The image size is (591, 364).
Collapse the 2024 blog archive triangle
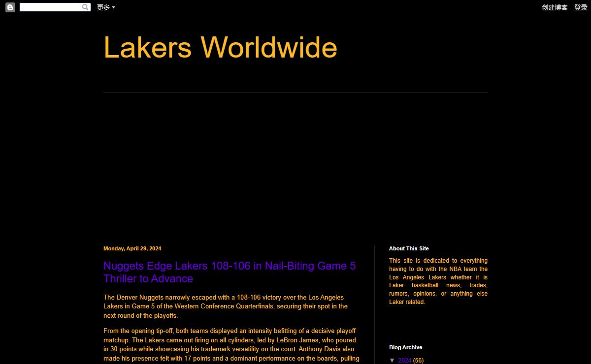tap(392, 361)
